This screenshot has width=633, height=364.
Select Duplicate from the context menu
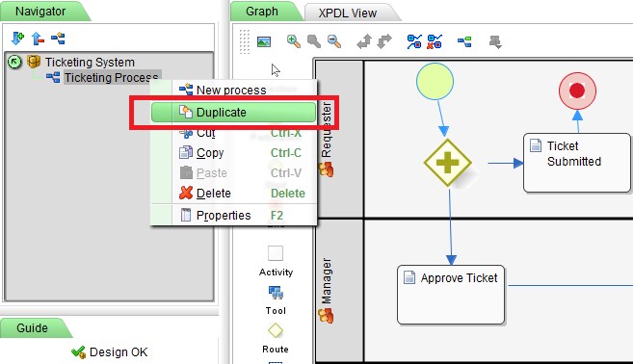pyautogui.click(x=233, y=113)
